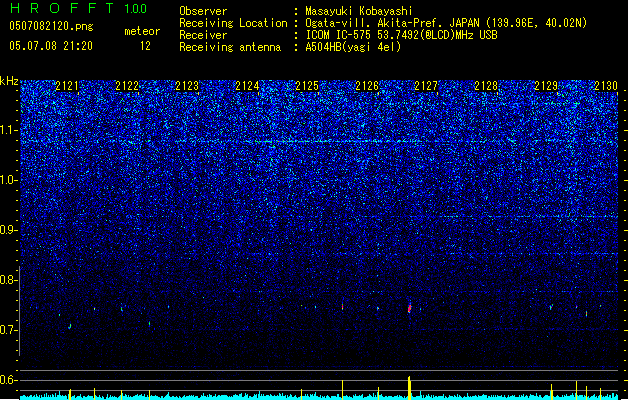Click the 2121 time marker
Viewport: 629px width, 400px height.
click(x=67, y=86)
